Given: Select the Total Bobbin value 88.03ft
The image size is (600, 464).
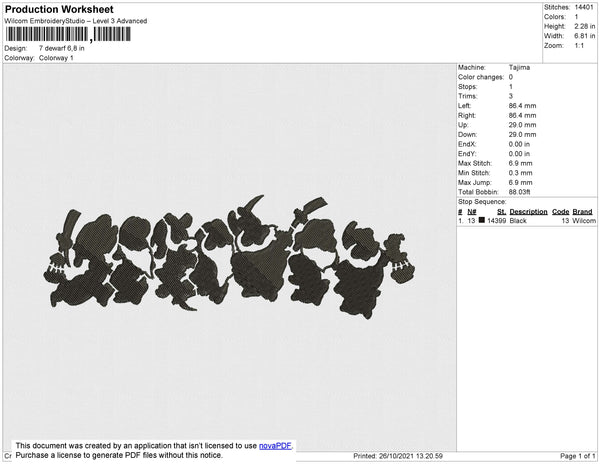Looking at the screenshot, I should [519, 192].
